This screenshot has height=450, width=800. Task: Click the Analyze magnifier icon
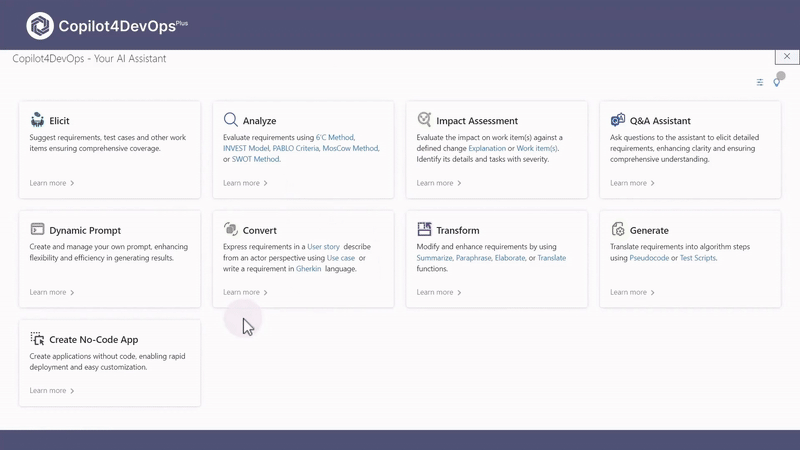[x=231, y=119]
